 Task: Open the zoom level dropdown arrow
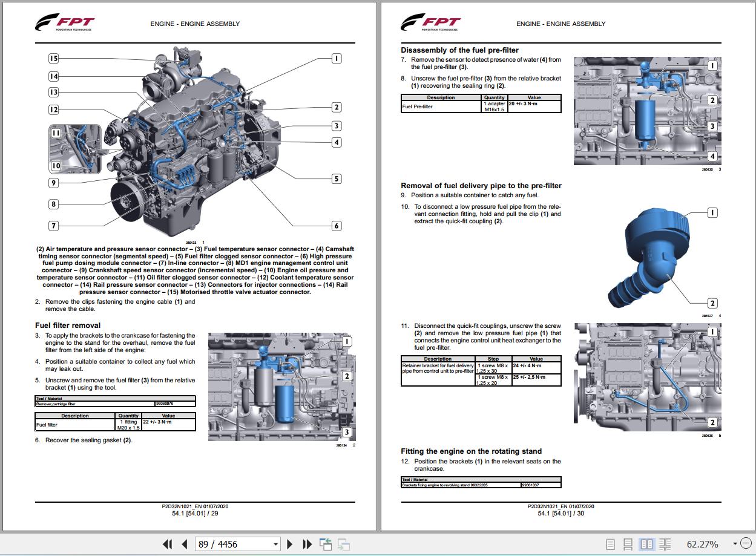[x=735, y=544]
